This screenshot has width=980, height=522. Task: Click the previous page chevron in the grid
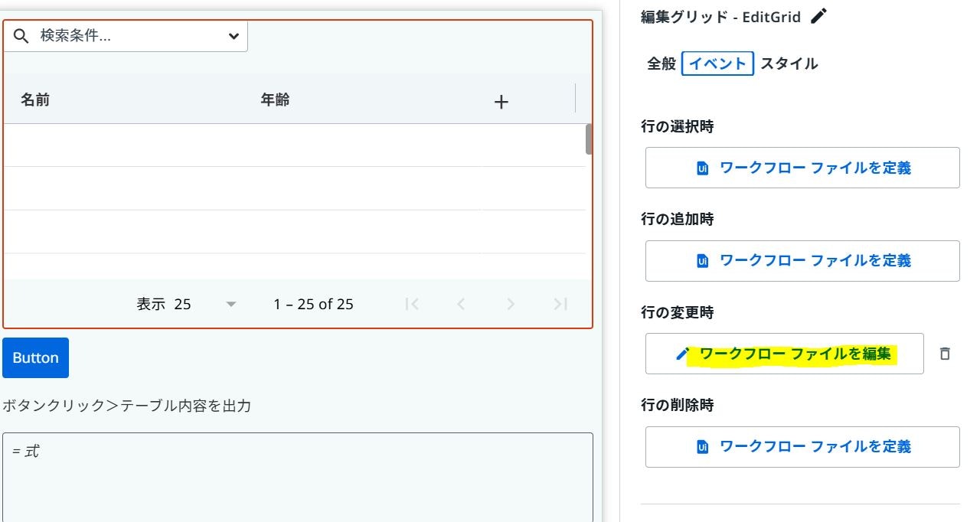pos(461,303)
